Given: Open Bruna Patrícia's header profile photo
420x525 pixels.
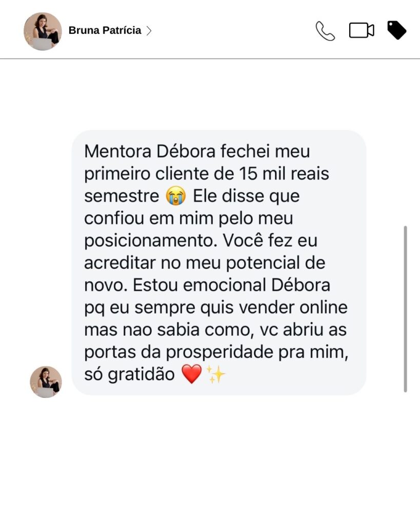Looking at the screenshot, I should [x=43, y=31].
